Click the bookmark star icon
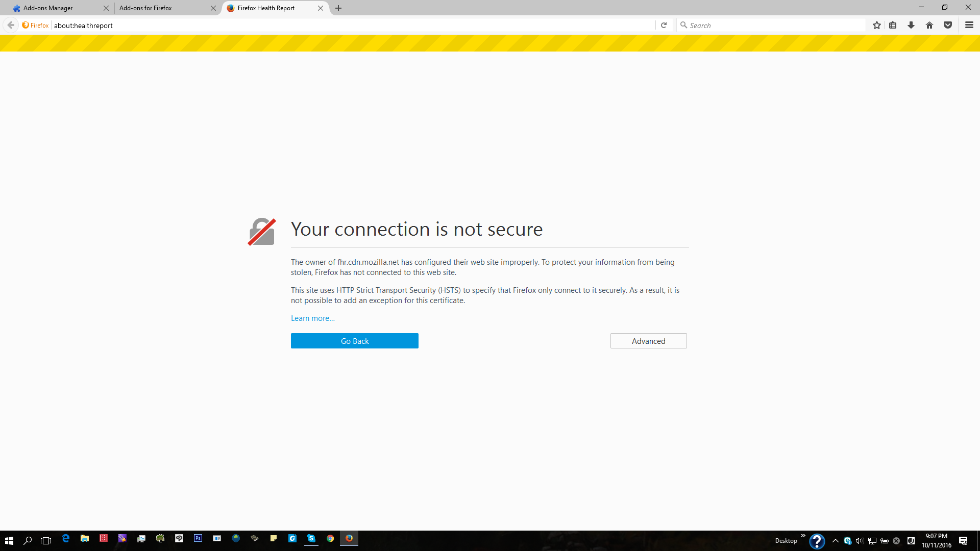This screenshot has height=551, width=980. [x=877, y=25]
